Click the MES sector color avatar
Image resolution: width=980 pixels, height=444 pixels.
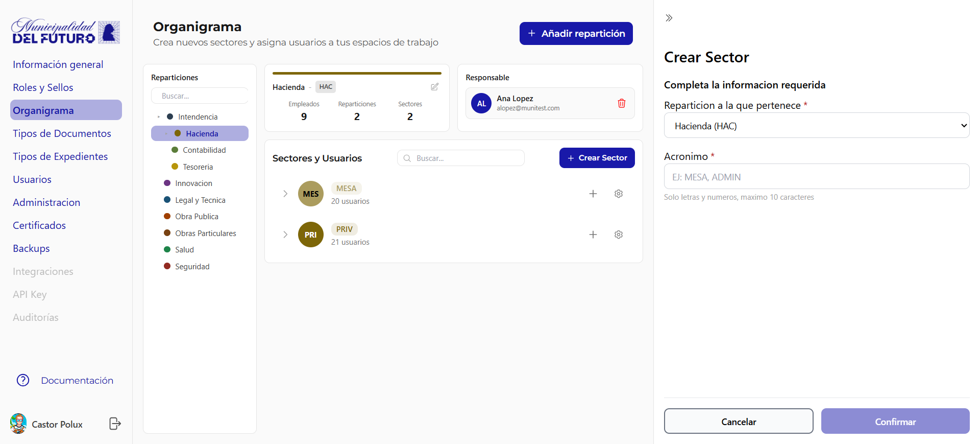pos(310,194)
